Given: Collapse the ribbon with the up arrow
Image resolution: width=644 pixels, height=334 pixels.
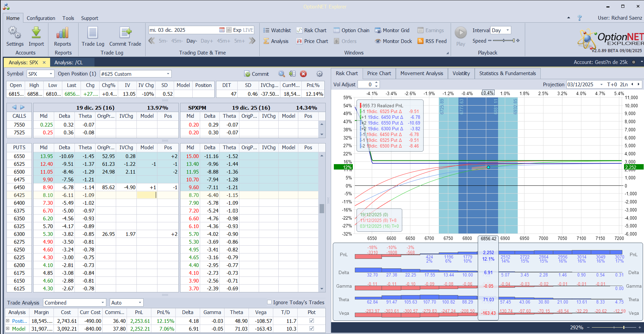Looking at the screenshot, I should 568,18.
